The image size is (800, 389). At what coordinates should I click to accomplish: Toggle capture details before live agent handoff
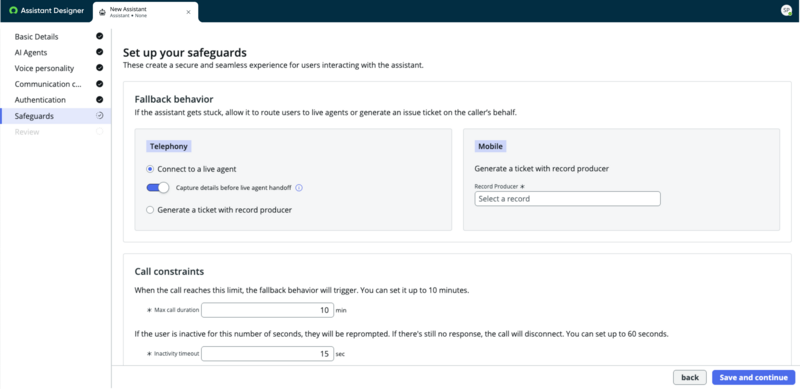158,188
